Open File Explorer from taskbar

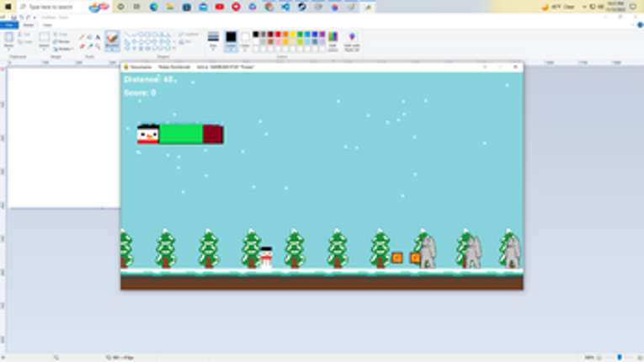170,7
